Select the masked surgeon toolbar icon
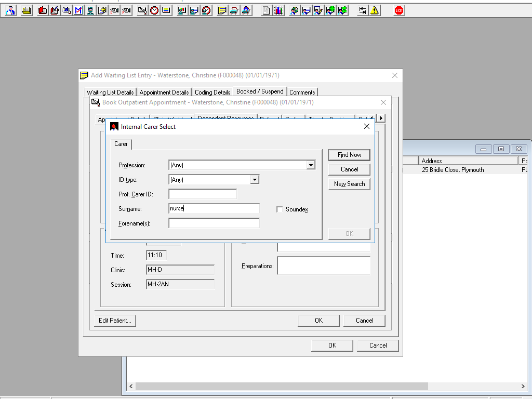This screenshot has width=532, height=399. [90, 10]
